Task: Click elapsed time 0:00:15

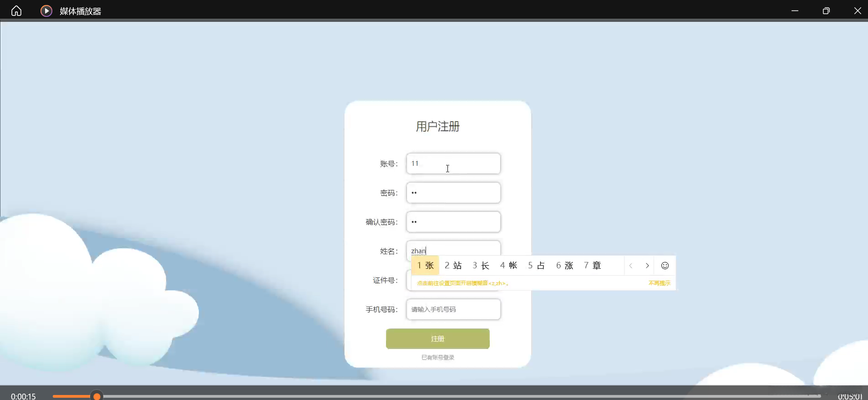Action: click(23, 396)
